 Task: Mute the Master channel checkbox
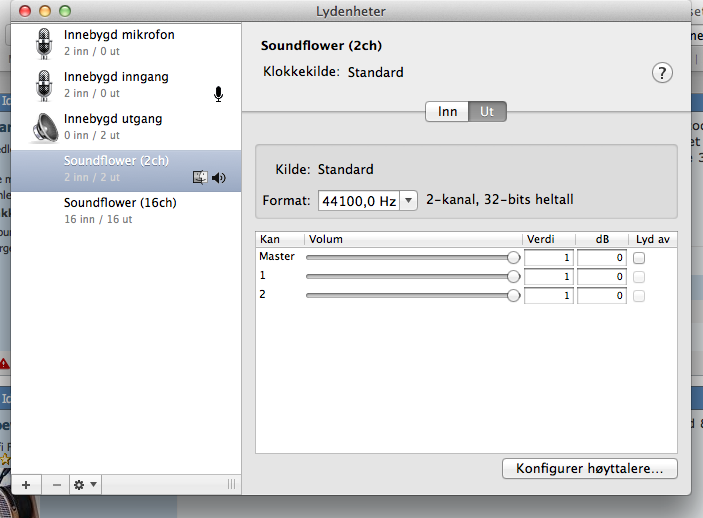tap(639, 258)
